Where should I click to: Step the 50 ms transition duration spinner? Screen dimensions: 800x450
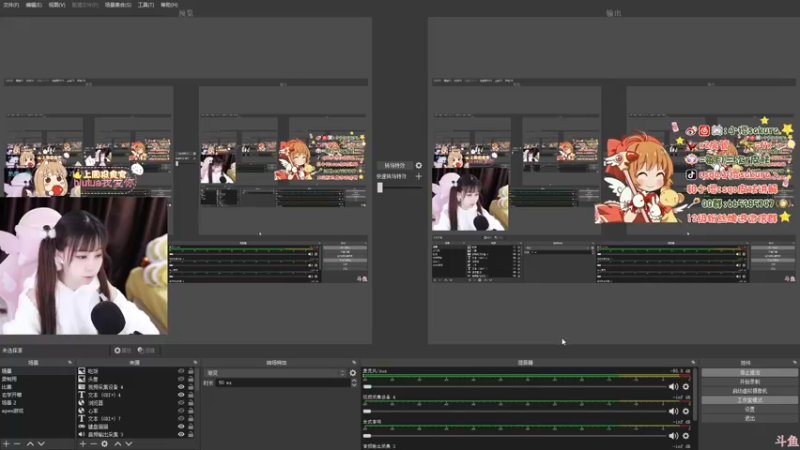(354, 383)
